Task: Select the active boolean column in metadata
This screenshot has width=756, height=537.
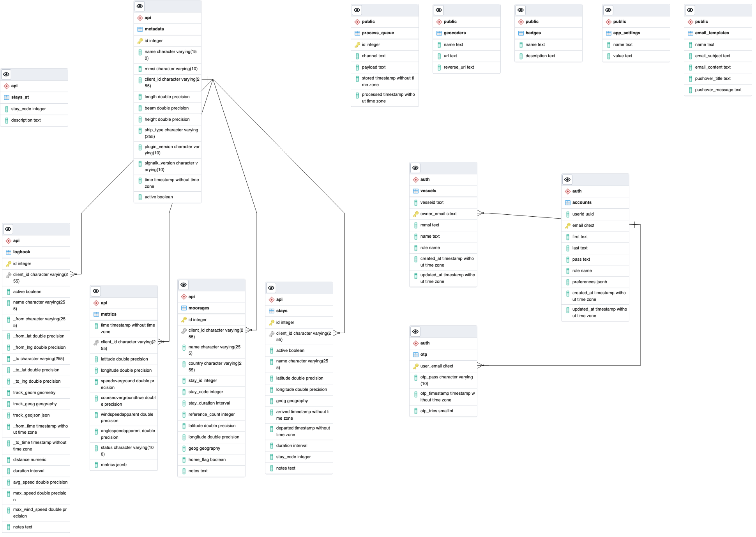Action: [x=168, y=197]
